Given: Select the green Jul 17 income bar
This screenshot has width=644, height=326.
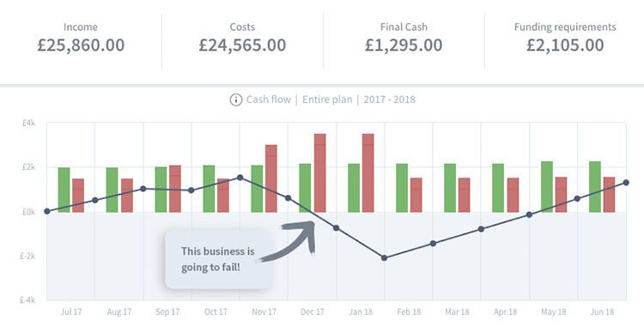Looking at the screenshot, I should (x=64, y=190).
